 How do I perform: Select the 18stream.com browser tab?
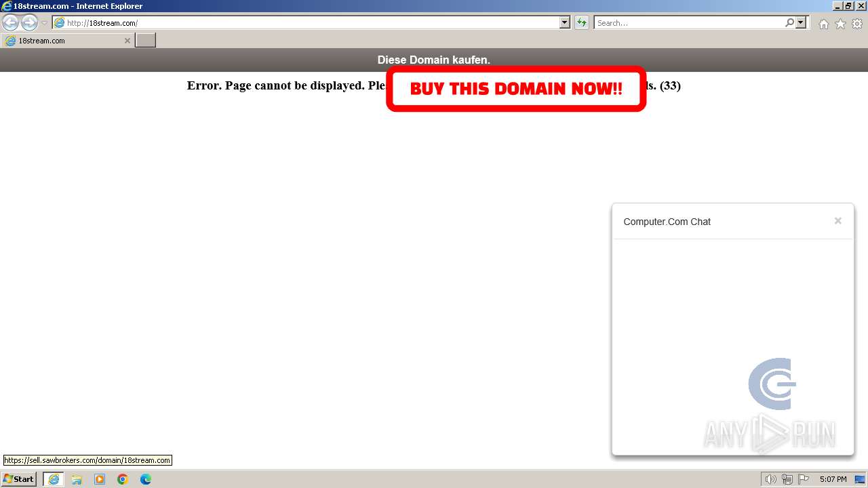click(67, 41)
